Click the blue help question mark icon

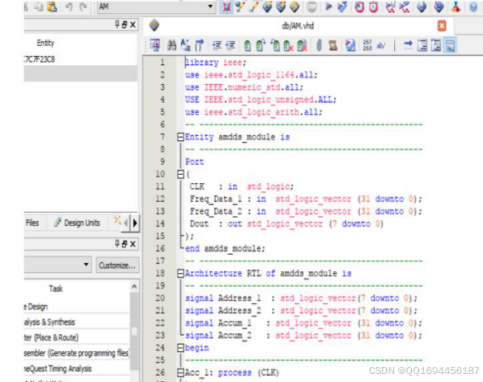click(x=473, y=7)
